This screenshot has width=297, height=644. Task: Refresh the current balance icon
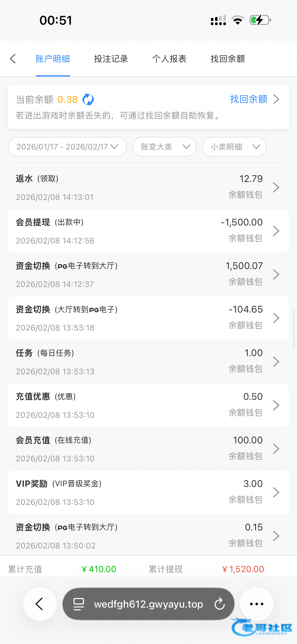88,100
